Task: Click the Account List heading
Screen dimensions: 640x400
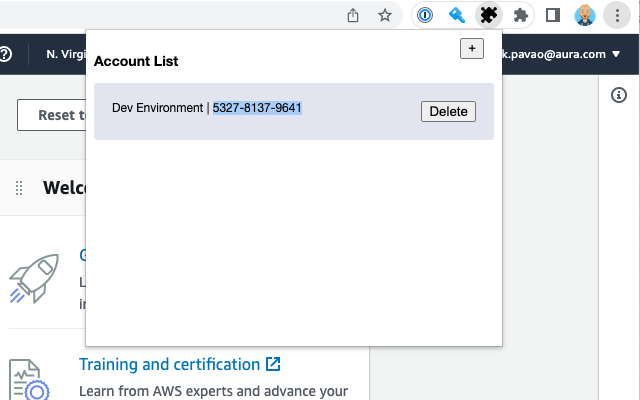Action: 136,61
